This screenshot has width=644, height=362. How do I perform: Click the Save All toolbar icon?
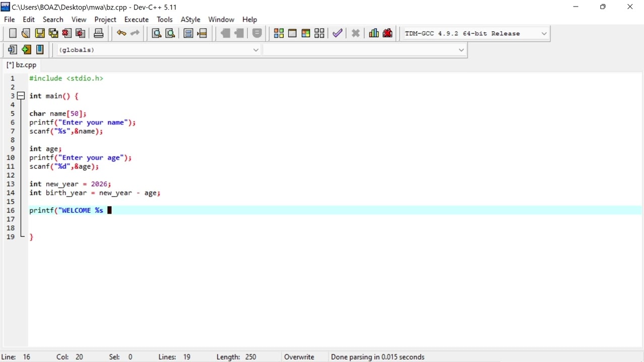pyautogui.click(x=53, y=33)
